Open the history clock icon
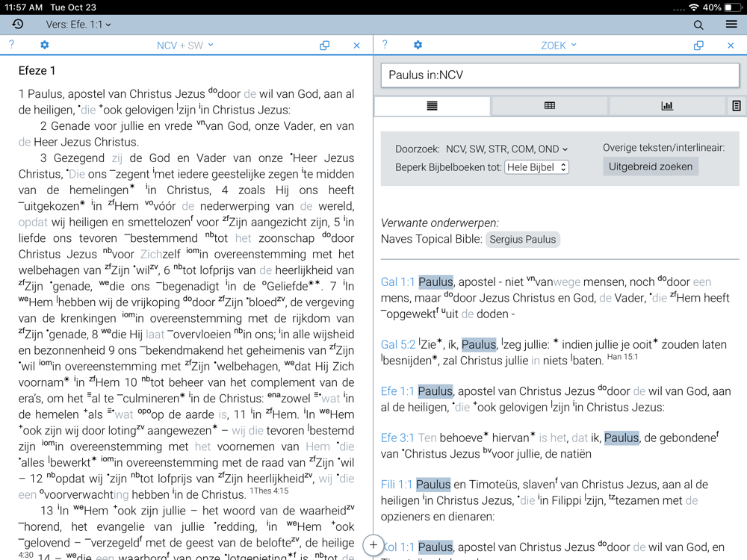Screen dimensions: 747x560 tap(18, 25)
